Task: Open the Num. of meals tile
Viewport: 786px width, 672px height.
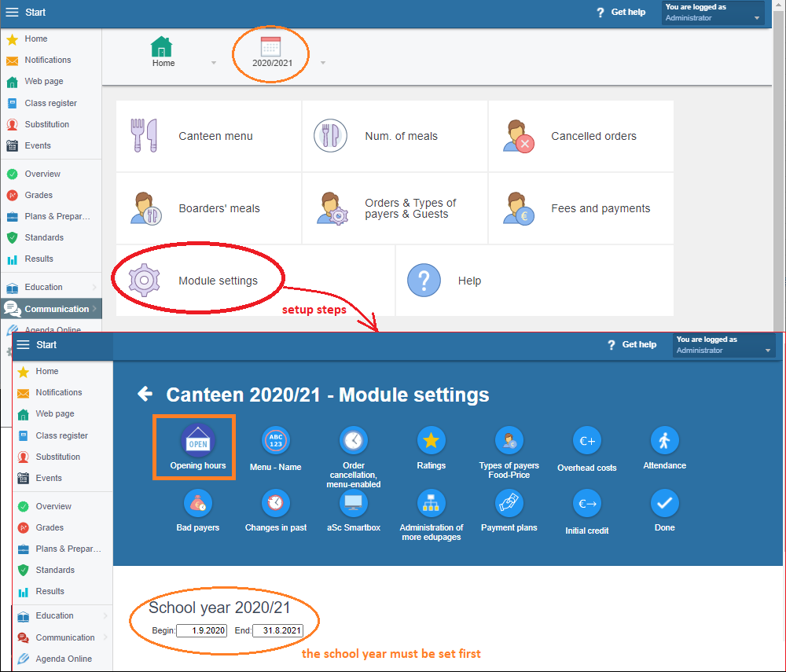Action: pos(395,136)
